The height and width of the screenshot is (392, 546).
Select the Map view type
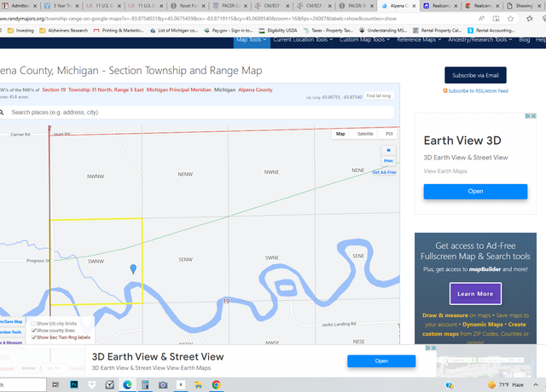pos(340,134)
